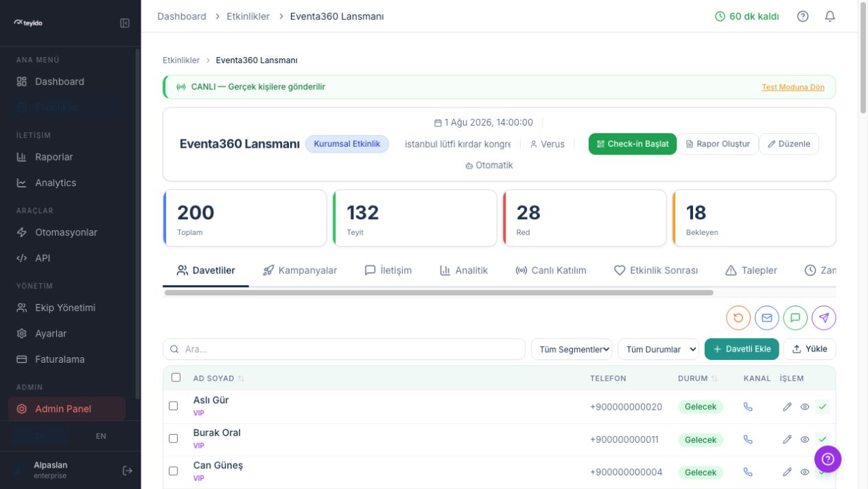The height and width of the screenshot is (489, 868).
Task: Open the notifications bell
Action: [x=830, y=16]
